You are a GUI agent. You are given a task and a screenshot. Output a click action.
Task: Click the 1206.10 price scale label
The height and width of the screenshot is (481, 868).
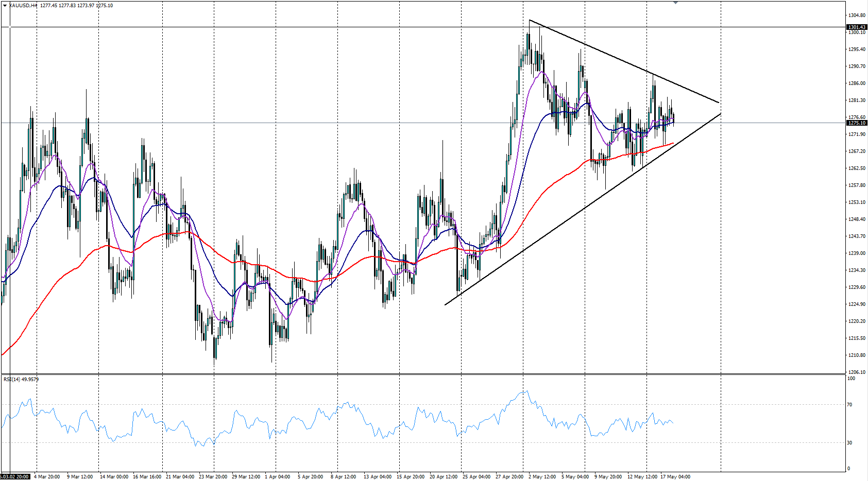[x=857, y=372]
